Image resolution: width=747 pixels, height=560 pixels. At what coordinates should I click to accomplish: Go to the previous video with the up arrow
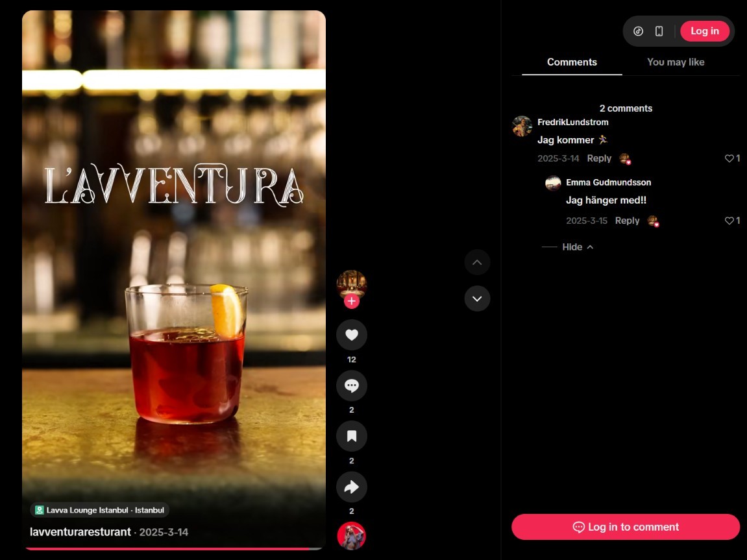click(477, 262)
